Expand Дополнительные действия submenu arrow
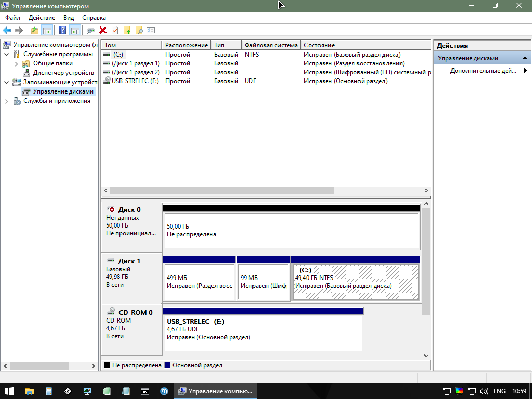 click(525, 71)
